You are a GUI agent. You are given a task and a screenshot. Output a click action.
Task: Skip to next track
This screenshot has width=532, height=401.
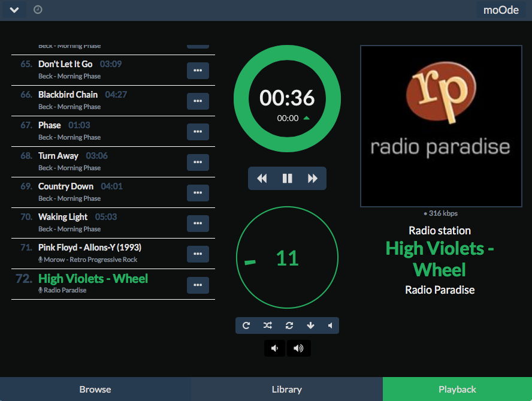click(x=313, y=178)
